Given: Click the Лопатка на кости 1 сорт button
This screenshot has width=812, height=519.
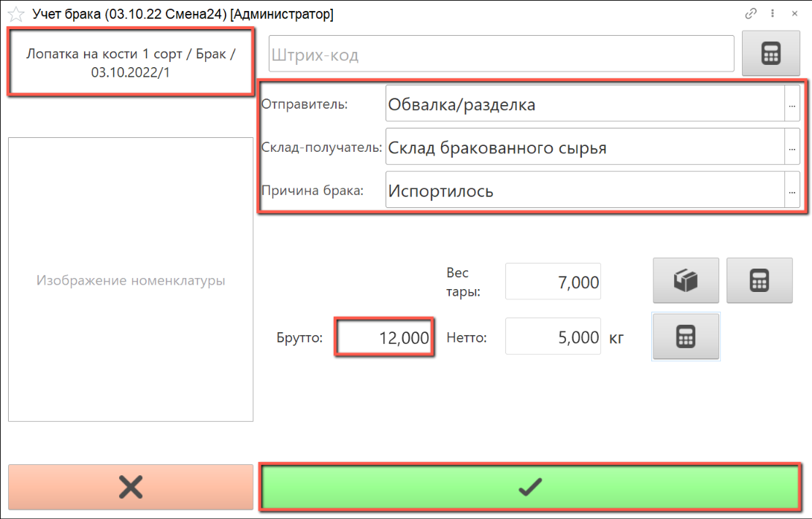Looking at the screenshot, I should [x=131, y=63].
